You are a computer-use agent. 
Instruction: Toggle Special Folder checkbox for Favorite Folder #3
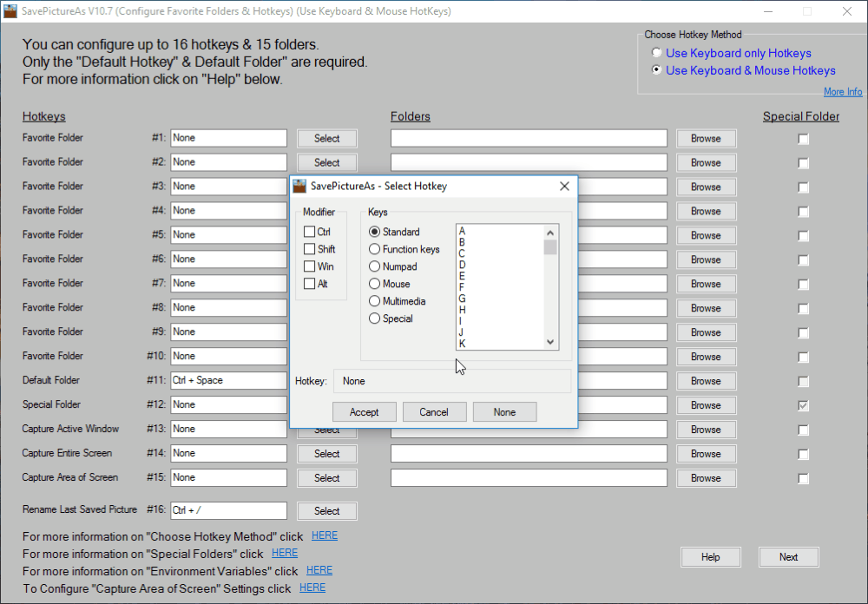click(x=803, y=187)
